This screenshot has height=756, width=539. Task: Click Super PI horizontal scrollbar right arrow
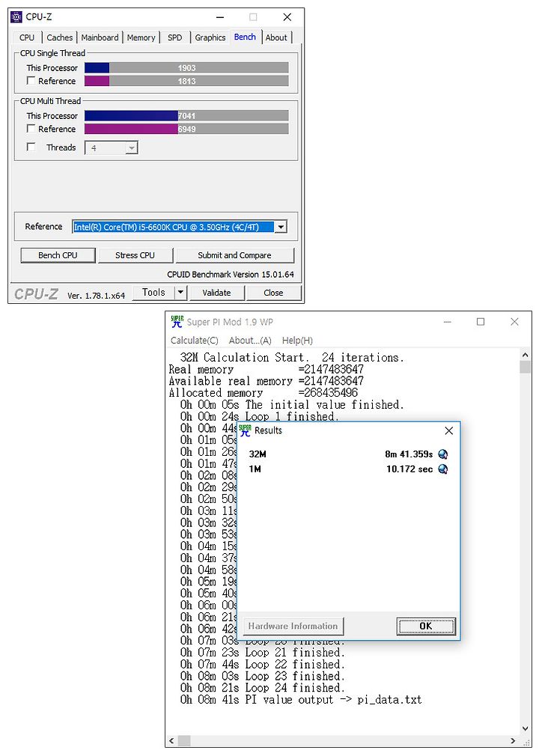513,740
